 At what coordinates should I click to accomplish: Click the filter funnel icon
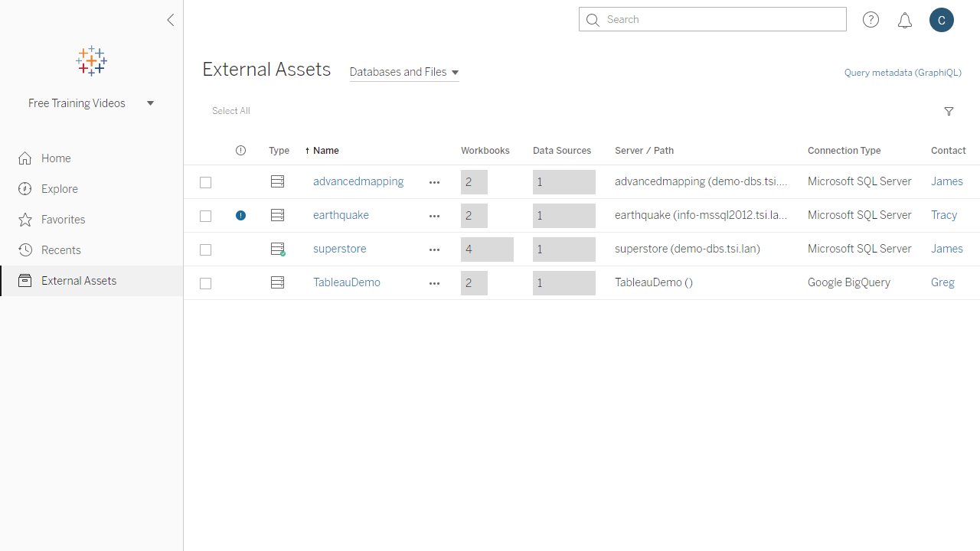coord(949,112)
